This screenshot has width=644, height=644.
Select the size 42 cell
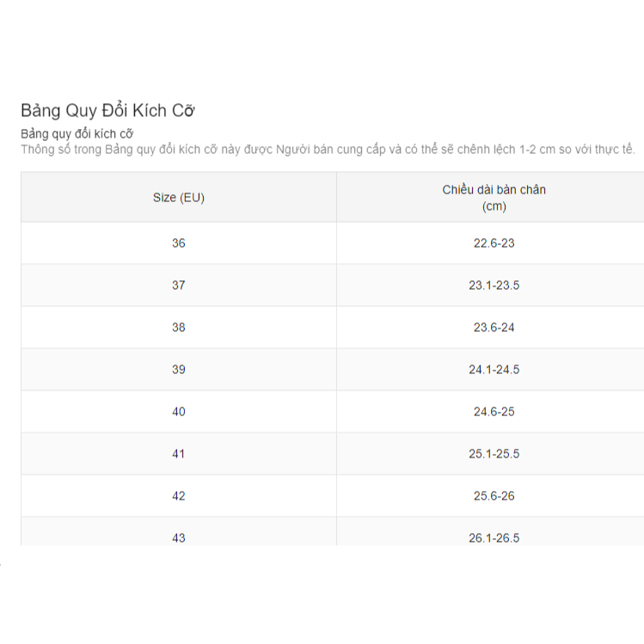179,496
